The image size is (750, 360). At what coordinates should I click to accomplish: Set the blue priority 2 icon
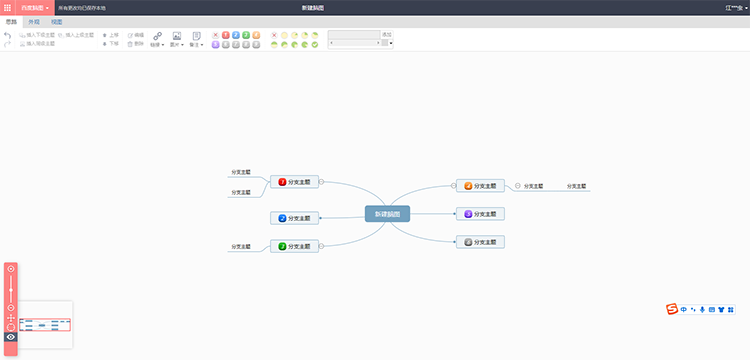click(236, 35)
